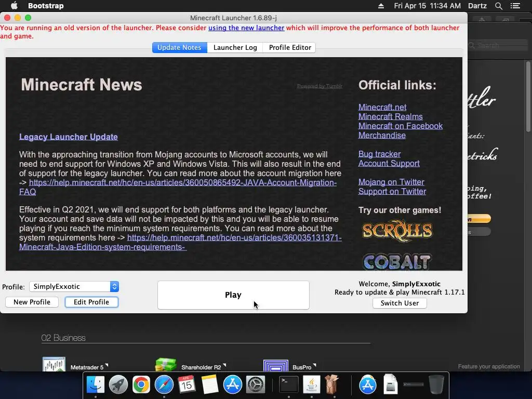Launch Safari from the dock
The height and width of the screenshot is (399, 532).
click(164, 384)
